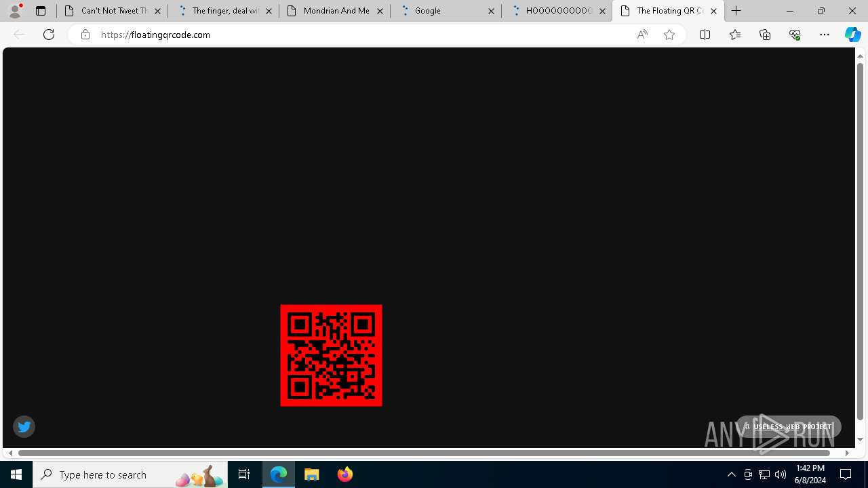This screenshot has width=868, height=488.
Task: Open Split screen view
Action: (705, 35)
